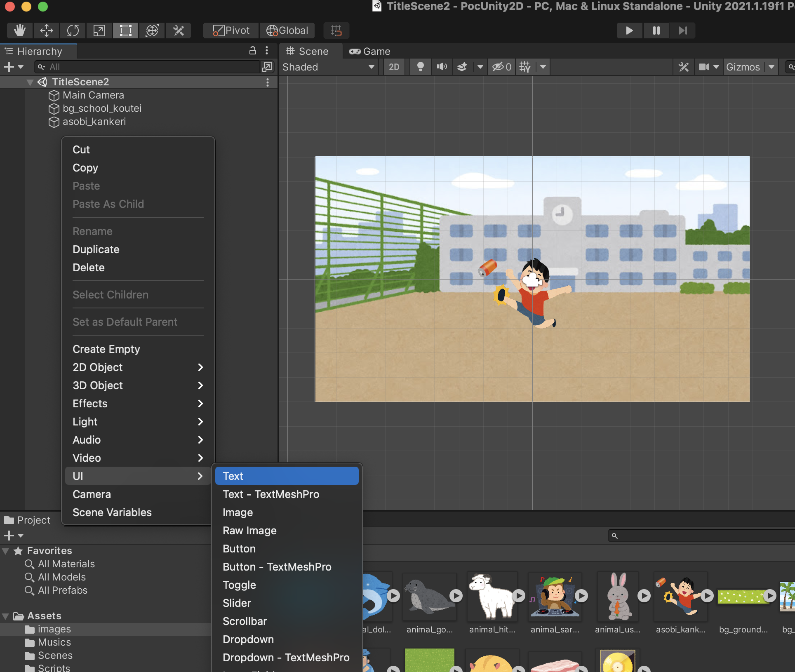The height and width of the screenshot is (672, 795).
Task: Select the Rect Transform tool
Action: [125, 31]
